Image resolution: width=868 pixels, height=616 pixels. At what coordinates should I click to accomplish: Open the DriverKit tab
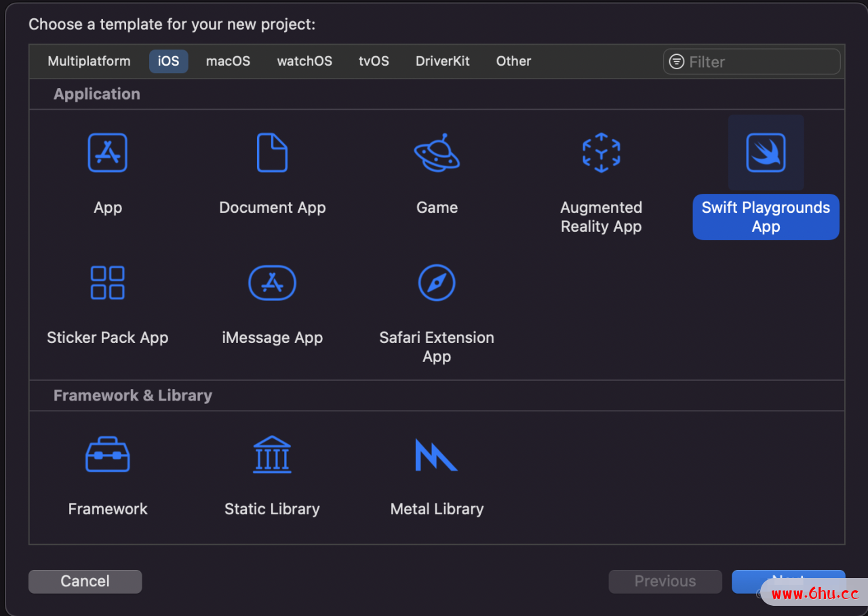[x=442, y=61]
